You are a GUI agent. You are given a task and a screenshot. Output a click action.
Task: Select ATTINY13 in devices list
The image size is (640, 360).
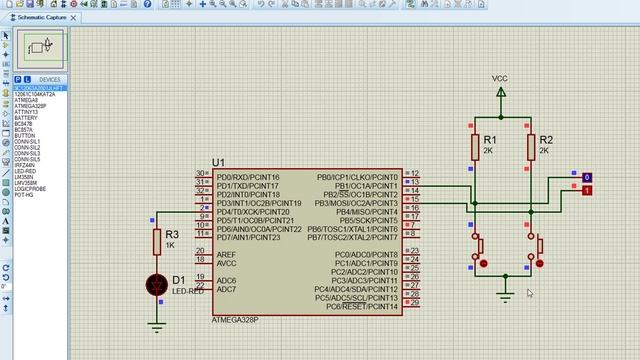point(26,112)
